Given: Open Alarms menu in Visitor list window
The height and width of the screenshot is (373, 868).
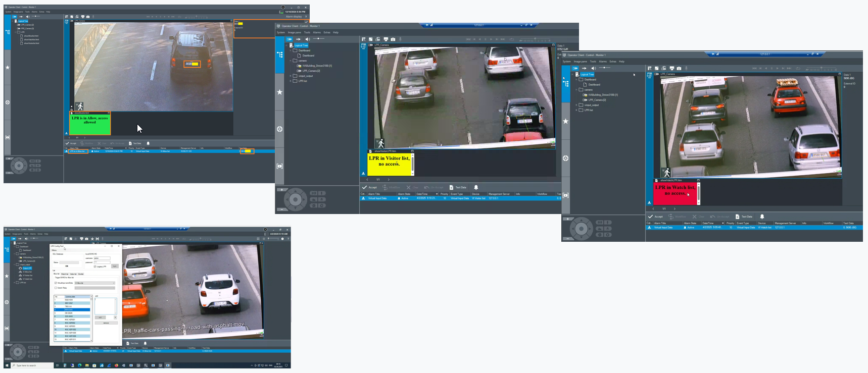Looking at the screenshot, I should 317,32.
